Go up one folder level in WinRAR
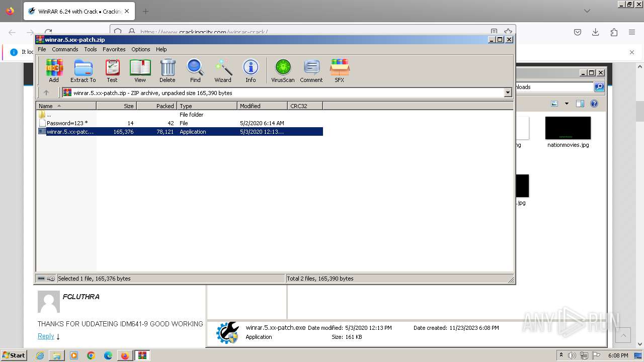 tap(46, 93)
